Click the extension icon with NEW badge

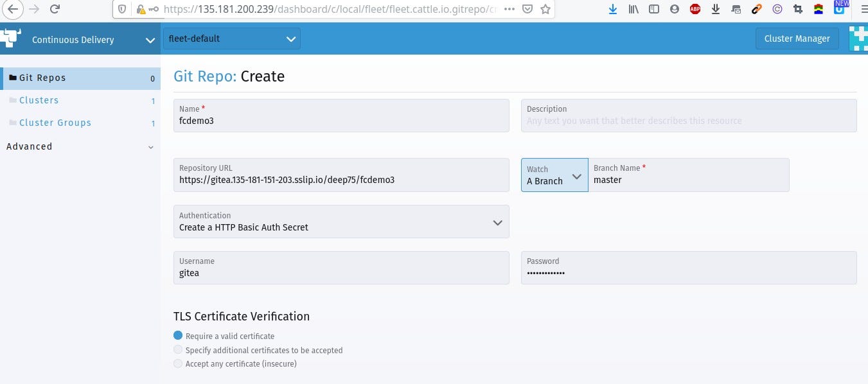click(x=840, y=8)
